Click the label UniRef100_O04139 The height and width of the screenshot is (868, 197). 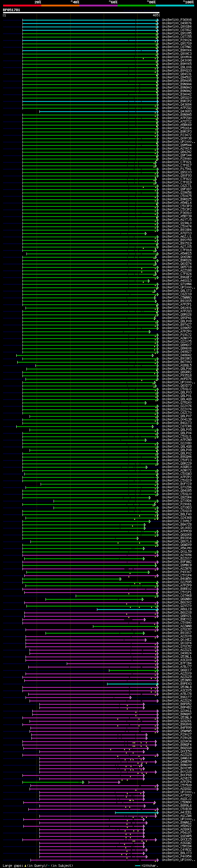pos(177,419)
